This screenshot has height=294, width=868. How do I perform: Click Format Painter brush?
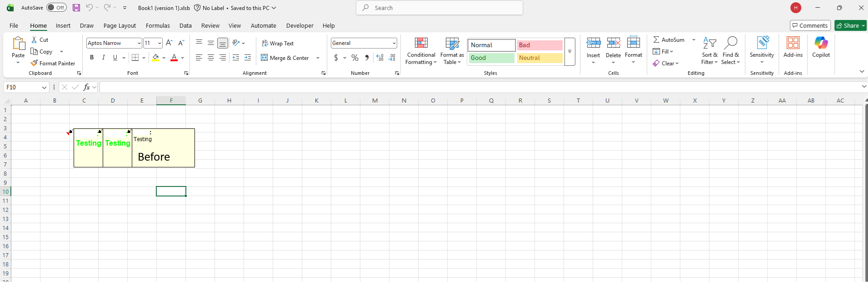click(53, 63)
